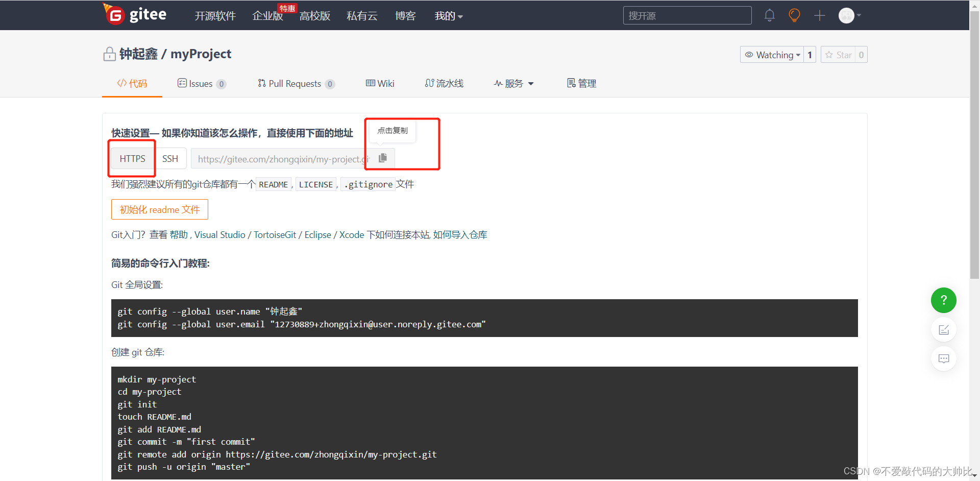Open the 我的 dropdown menu
The height and width of the screenshot is (481, 980).
pyautogui.click(x=448, y=16)
